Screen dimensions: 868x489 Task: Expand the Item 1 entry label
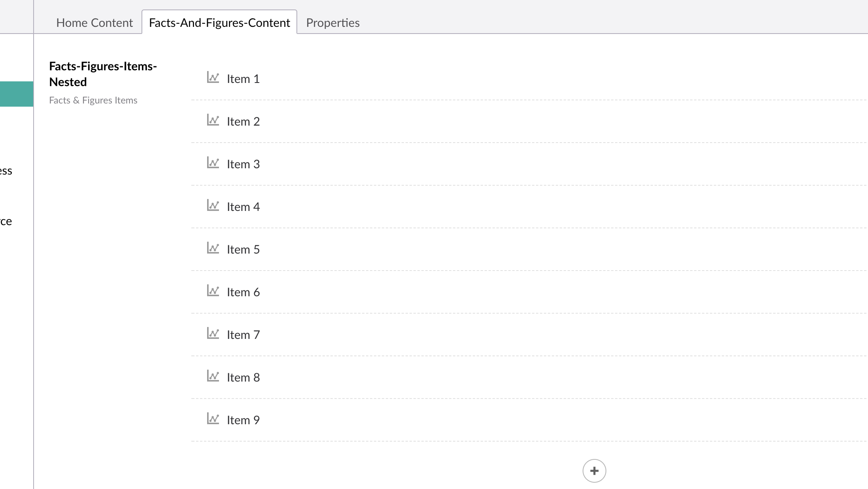[x=243, y=79]
